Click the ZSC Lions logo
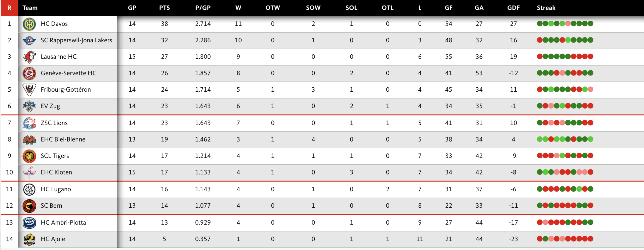This screenshot has height=250, width=644. [29, 123]
